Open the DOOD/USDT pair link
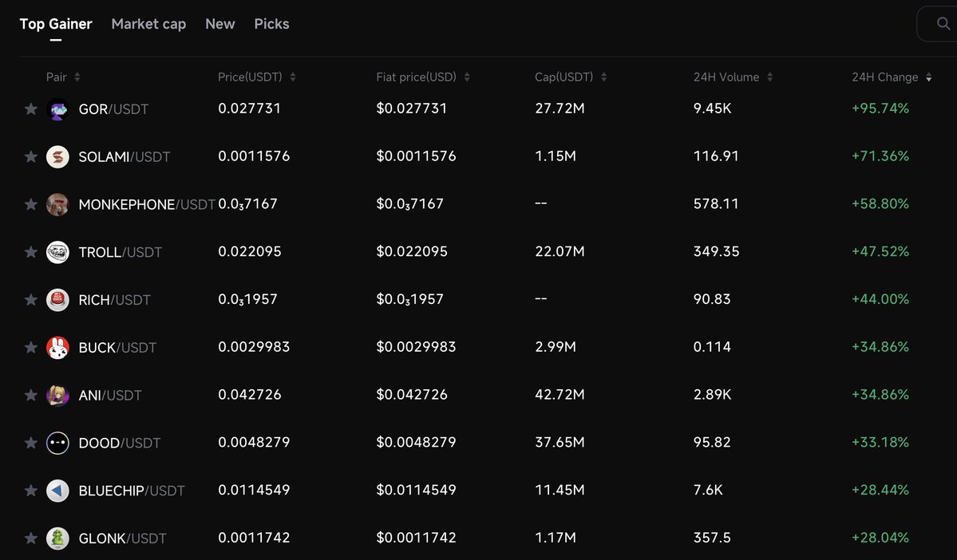The width and height of the screenshot is (957, 560). 120,443
